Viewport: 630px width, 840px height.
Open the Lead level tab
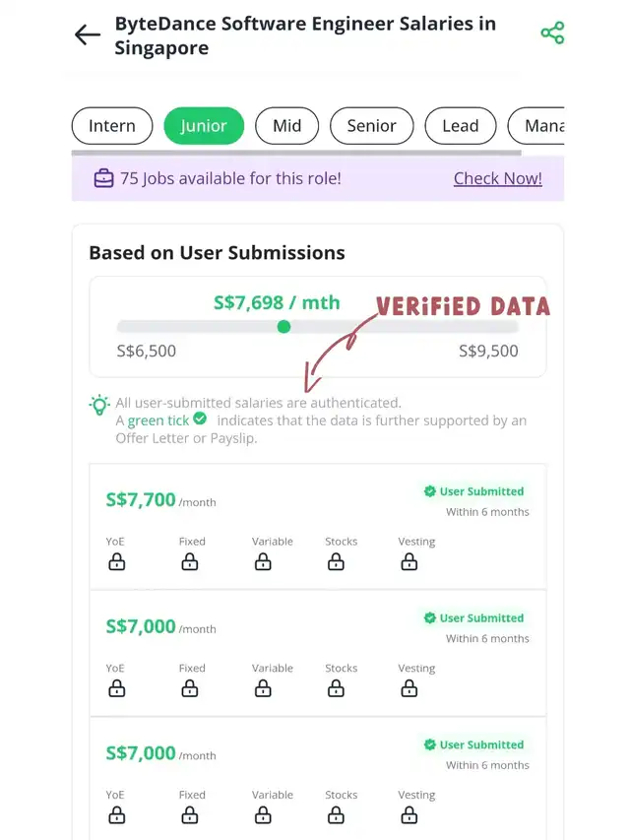tap(460, 126)
